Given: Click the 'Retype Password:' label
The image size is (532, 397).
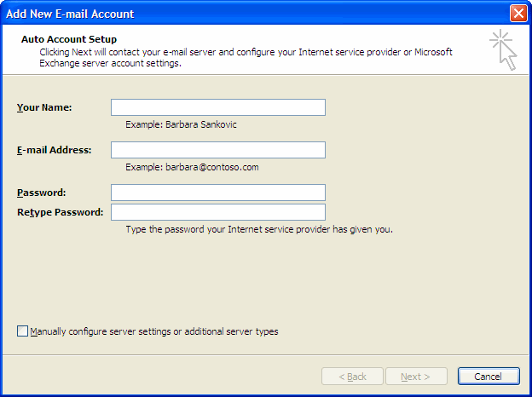Looking at the screenshot, I should pyautogui.click(x=60, y=212).
